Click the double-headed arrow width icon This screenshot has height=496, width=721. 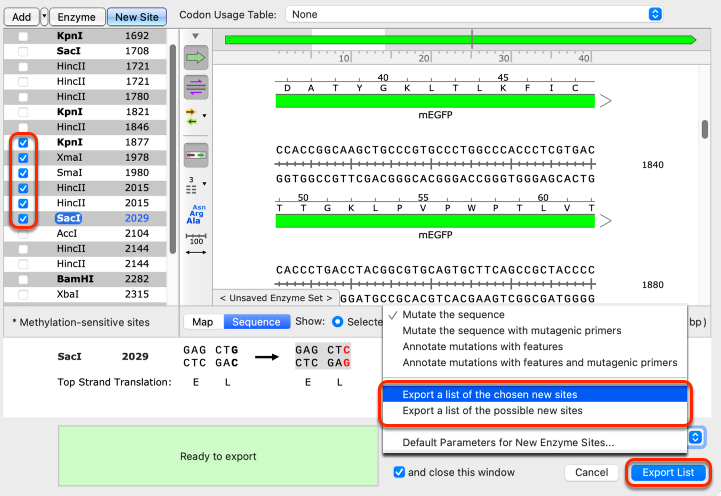tap(196, 252)
